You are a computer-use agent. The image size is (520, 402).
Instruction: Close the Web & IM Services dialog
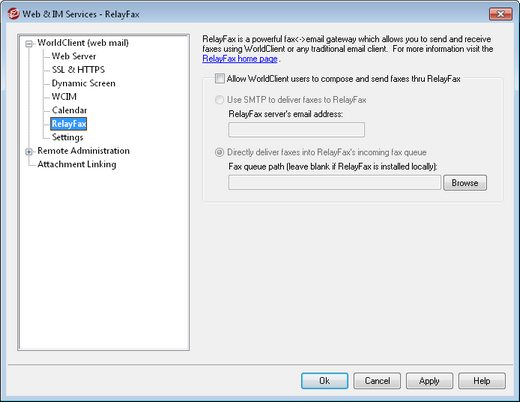500,14
